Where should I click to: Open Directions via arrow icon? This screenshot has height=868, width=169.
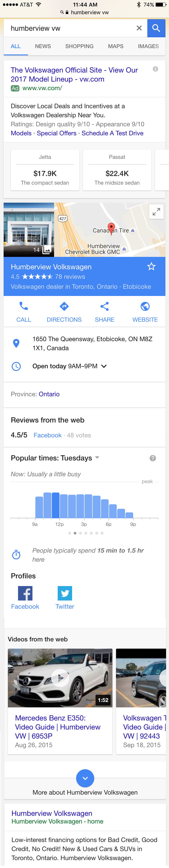(64, 306)
